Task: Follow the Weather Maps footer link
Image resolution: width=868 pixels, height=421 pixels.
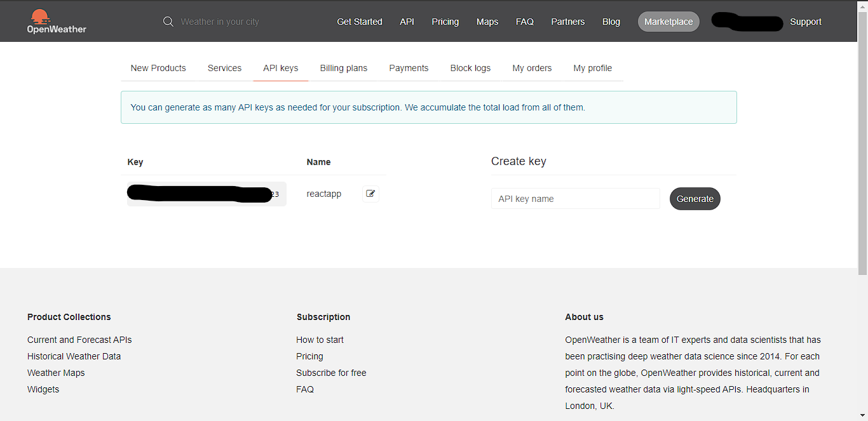Action: click(56, 373)
